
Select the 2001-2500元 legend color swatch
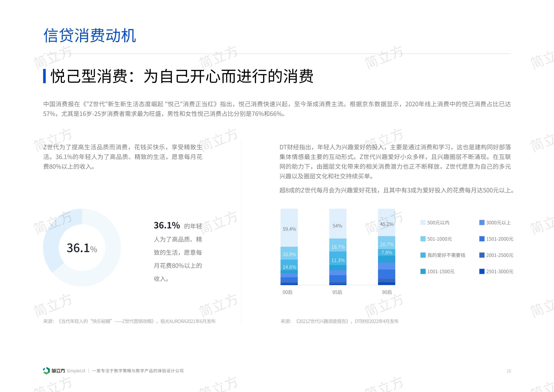tap(482, 255)
